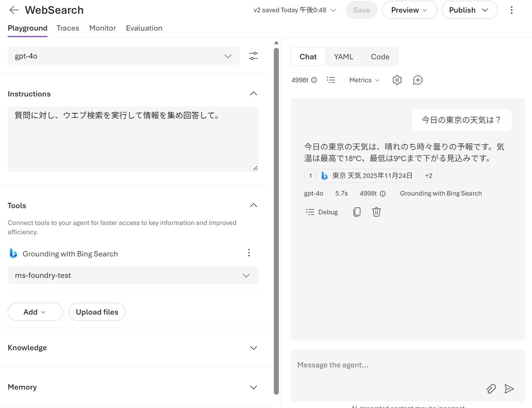Switch to the Traces tab
This screenshot has height=408, width=532.
coord(68,28)
